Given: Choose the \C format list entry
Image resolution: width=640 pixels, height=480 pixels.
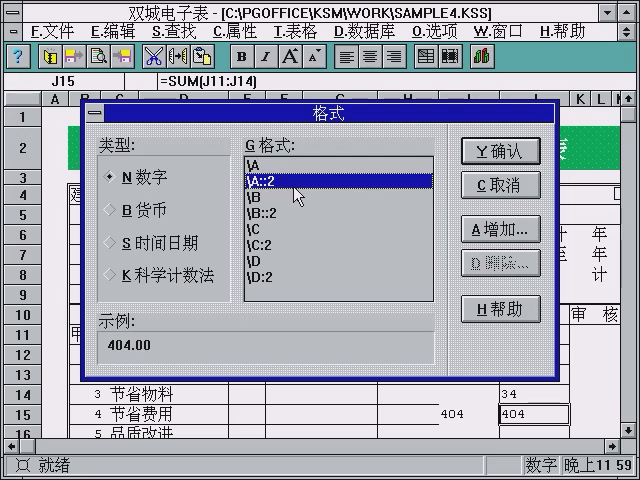Looking at the screenshot, I should click(x=339, y=229).
